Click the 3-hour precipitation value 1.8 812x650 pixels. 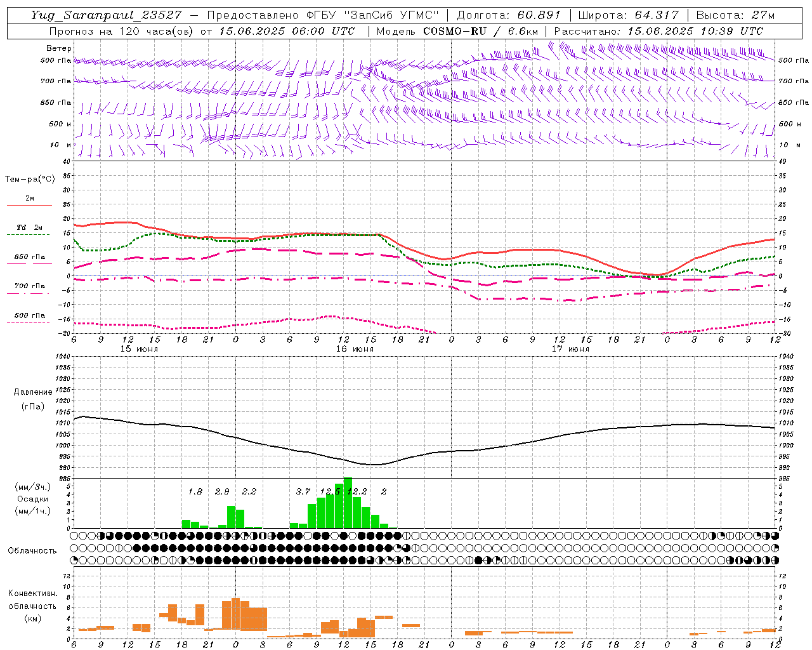click(195, 491)
